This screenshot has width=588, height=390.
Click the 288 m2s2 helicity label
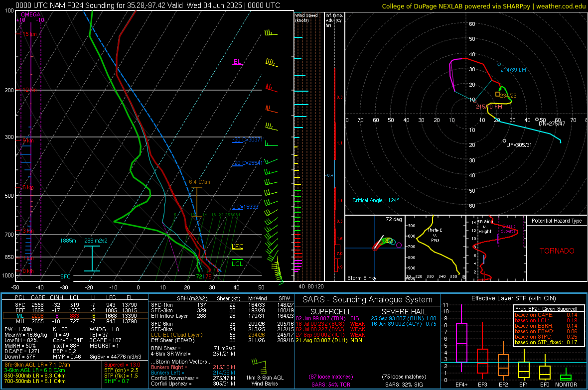coord(96,241)
